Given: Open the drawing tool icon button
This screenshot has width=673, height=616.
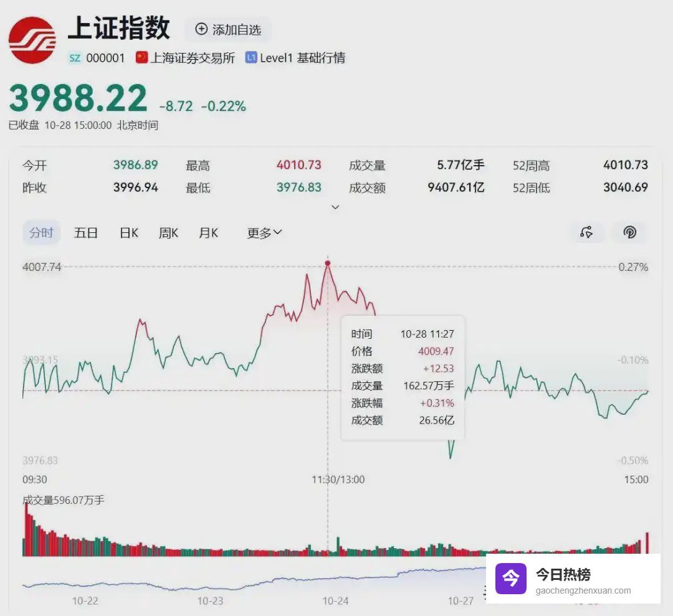Looking at the screenshot, I should [586, 232].
